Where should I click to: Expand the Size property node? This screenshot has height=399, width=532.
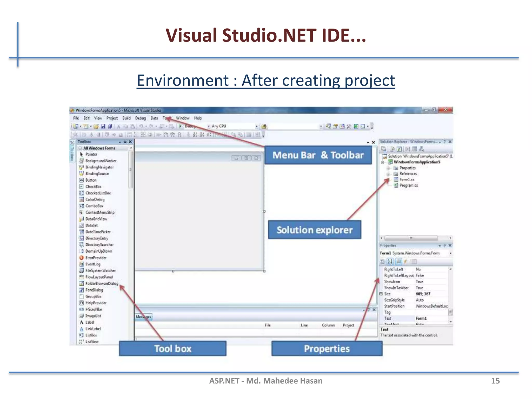point(381,294)
